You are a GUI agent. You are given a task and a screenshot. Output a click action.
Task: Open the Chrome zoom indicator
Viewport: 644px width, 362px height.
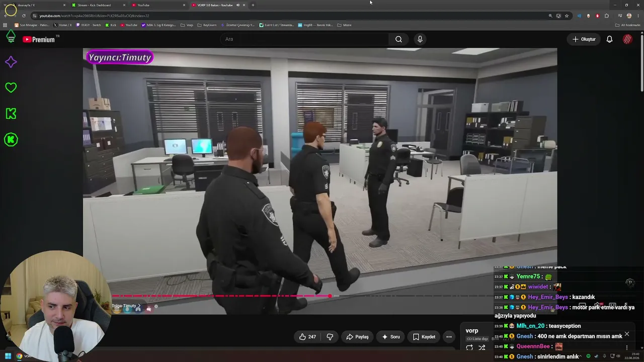(x=550, y=16)
